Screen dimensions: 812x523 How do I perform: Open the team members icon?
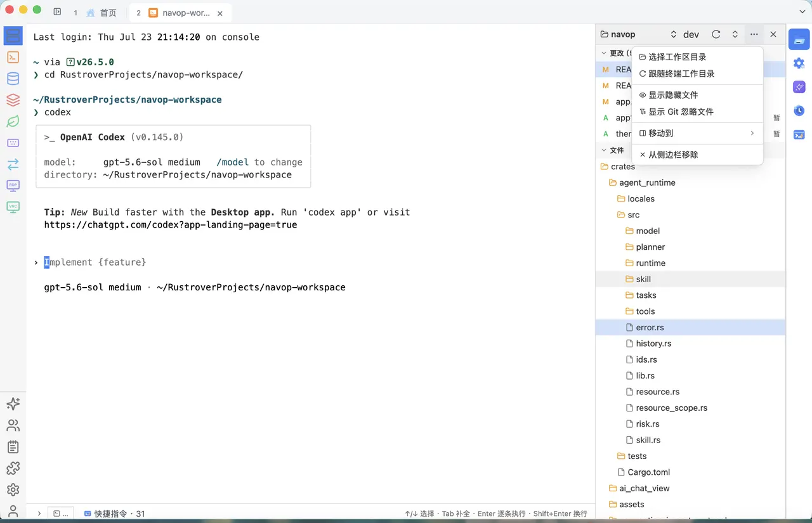coord(13,425)
